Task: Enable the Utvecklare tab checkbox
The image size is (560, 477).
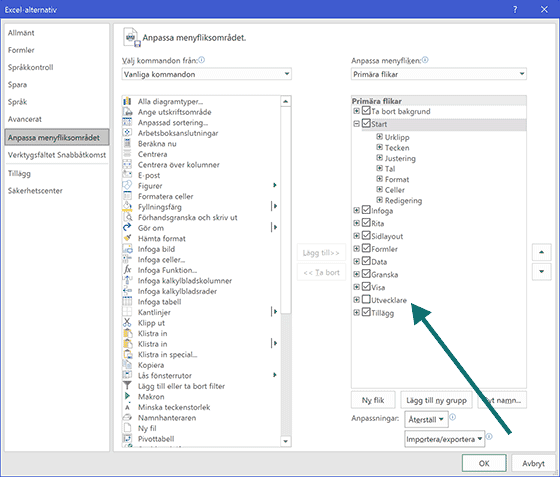Action: pos(366,299)
